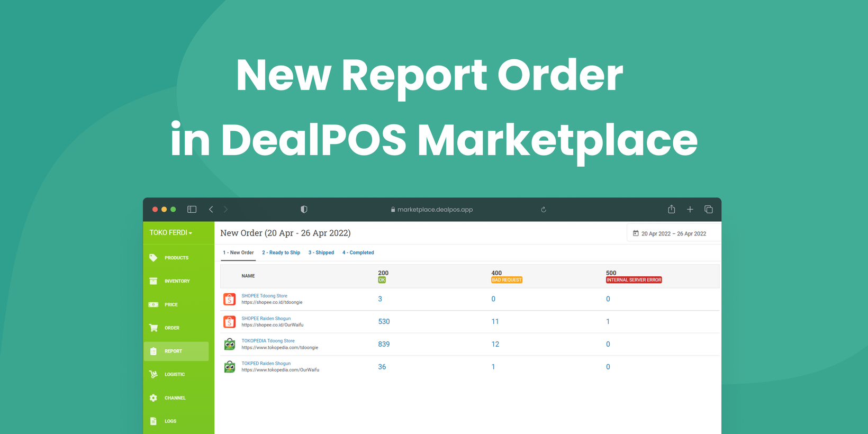The image size is (868, 434).
Task: Click bad request count 12
Action: click(x=495, y=344)
